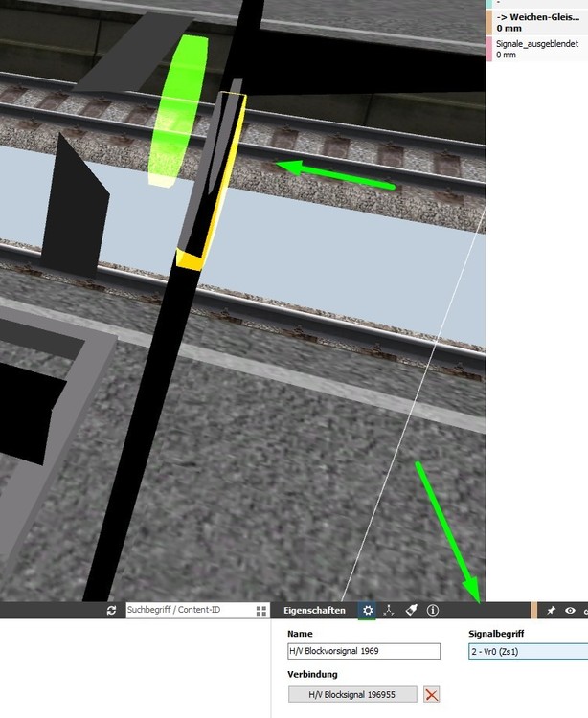Remove the Verbindung with the red X

(x=431, y=694)
